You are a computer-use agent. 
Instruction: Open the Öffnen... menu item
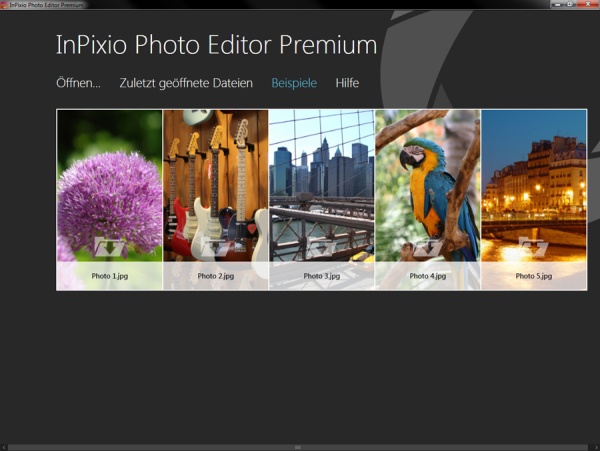pyautogui.click(x=78, y=83)
